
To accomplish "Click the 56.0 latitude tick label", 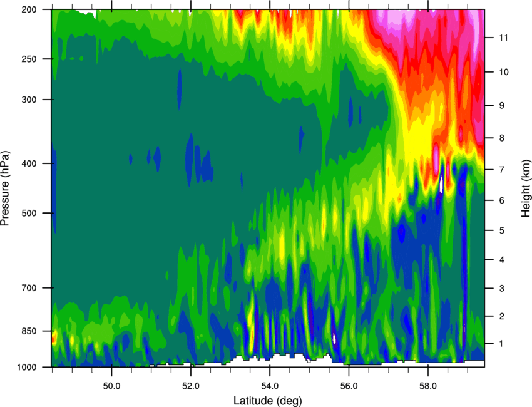I will coord(349,386).
